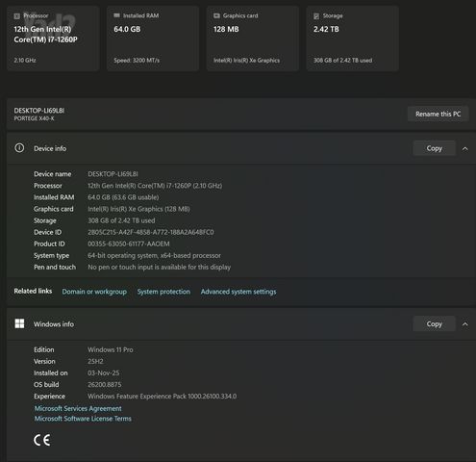The width and height of the screenshot is (476, 462).
Task: Click the Windows Feature Experience Pack value
Action: click(x=163, y=397)
